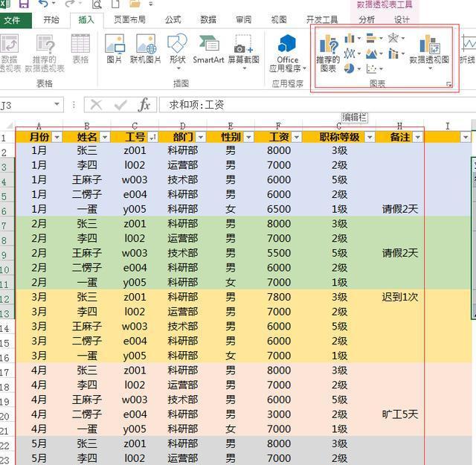Viewport: 476px width, 465px height.
Task: Open Office apps (Office 应用程序)
Action: coord(288,53)
